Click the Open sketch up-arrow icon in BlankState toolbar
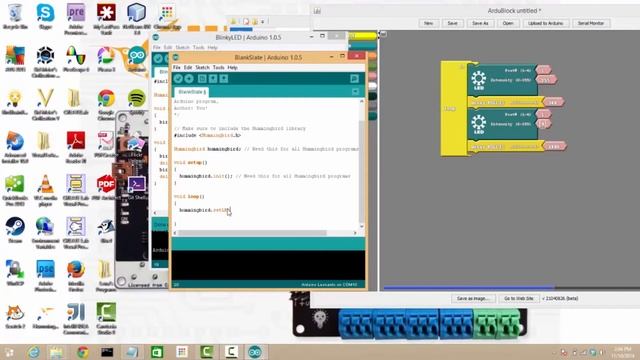This screenshot has height=360, width=640. point(213,79)
